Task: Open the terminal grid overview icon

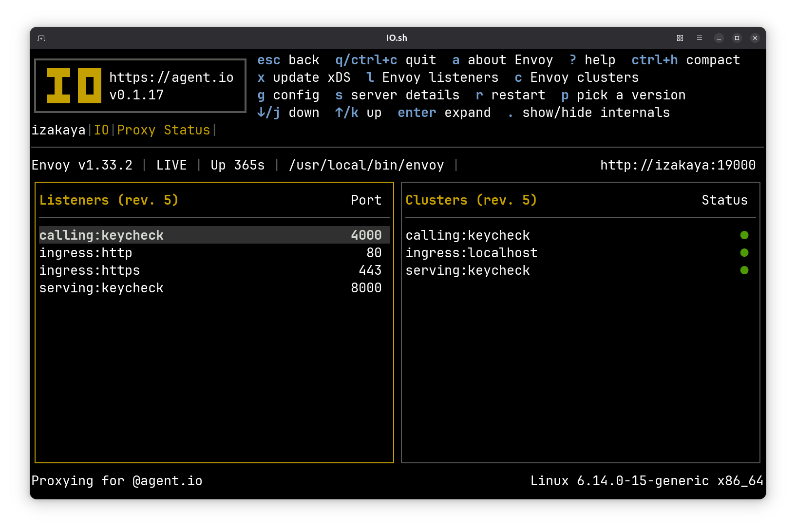Action: coord(680,38)
